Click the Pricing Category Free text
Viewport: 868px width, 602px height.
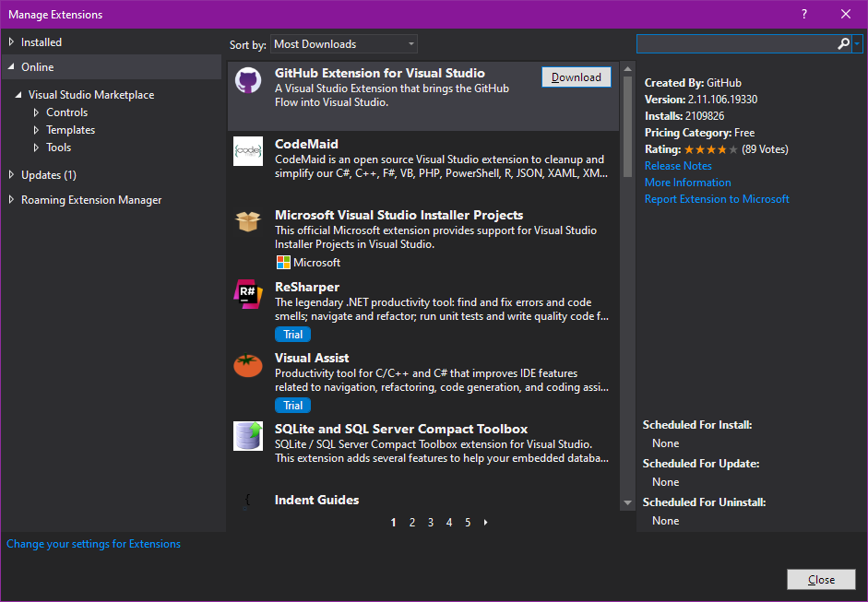[700, 133]
